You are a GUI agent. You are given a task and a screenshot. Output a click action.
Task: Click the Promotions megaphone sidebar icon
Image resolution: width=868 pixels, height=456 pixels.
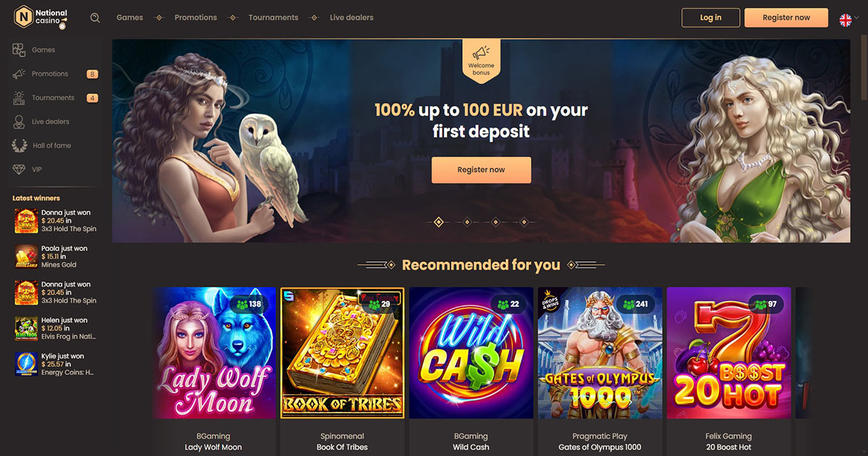point(20,74)
